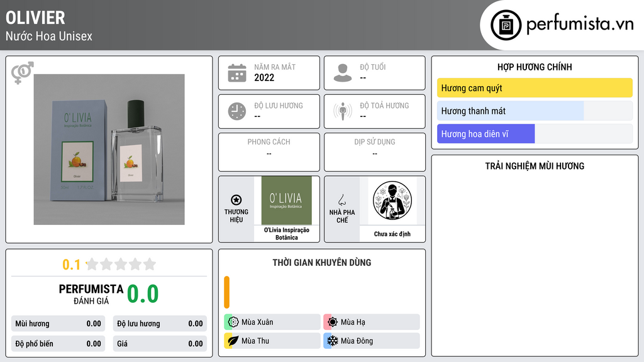Click the perfumista.vn site name text

tap(580, 25)
